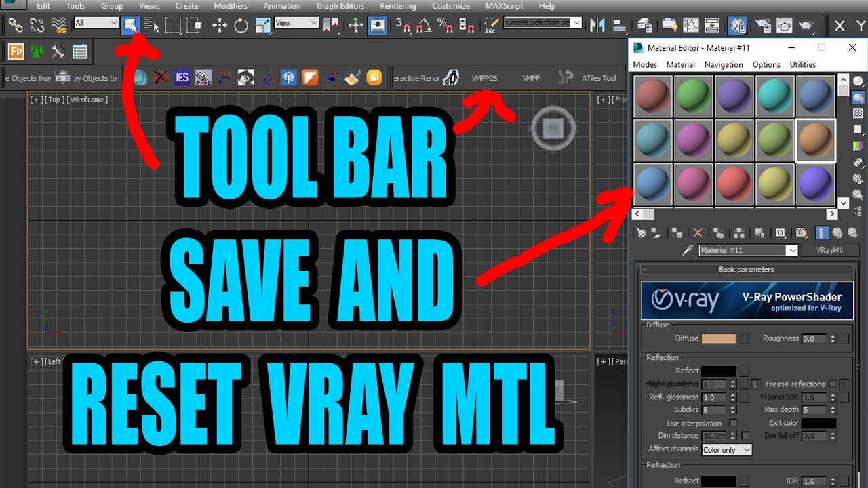Open the Reflect color swatch
868x488 pixels.
click(x=719, y=371)
